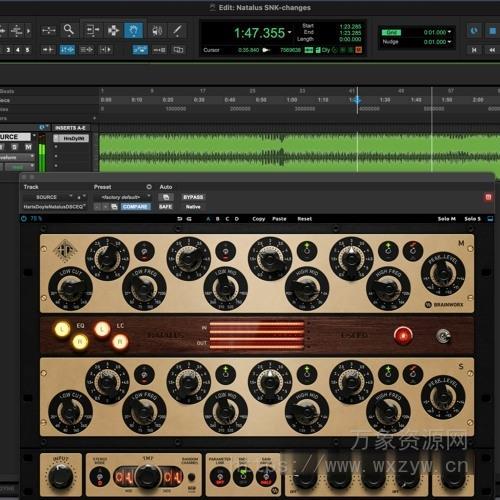Screen dimensions: 500x500
Task: Select the Pencil tool
Action: 177,31
